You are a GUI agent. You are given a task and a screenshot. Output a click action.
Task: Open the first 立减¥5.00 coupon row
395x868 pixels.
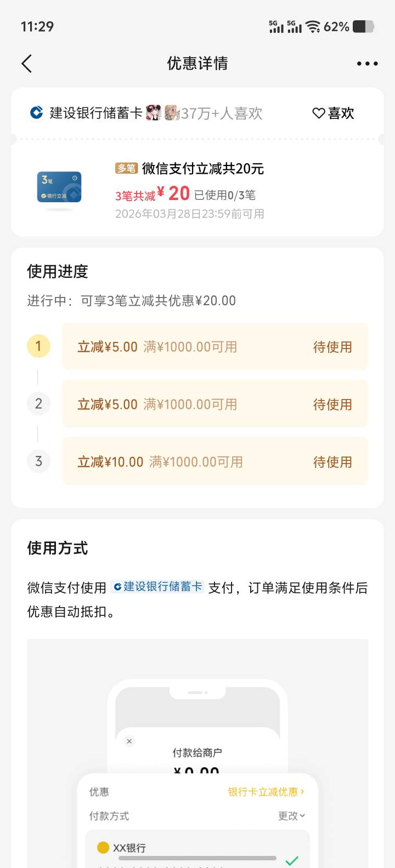pos(215,347)
